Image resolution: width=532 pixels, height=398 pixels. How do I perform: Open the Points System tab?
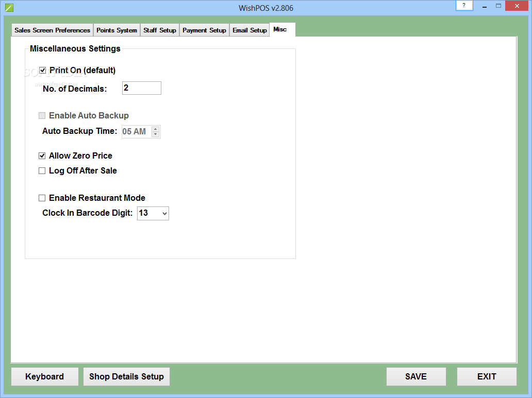(x=117, y=30)
